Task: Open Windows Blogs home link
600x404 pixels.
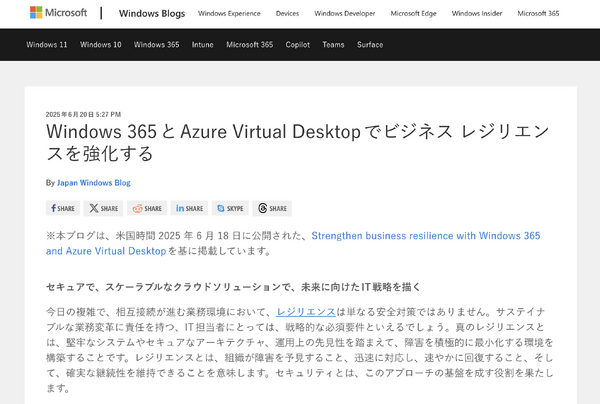Action: coord(152,13)
